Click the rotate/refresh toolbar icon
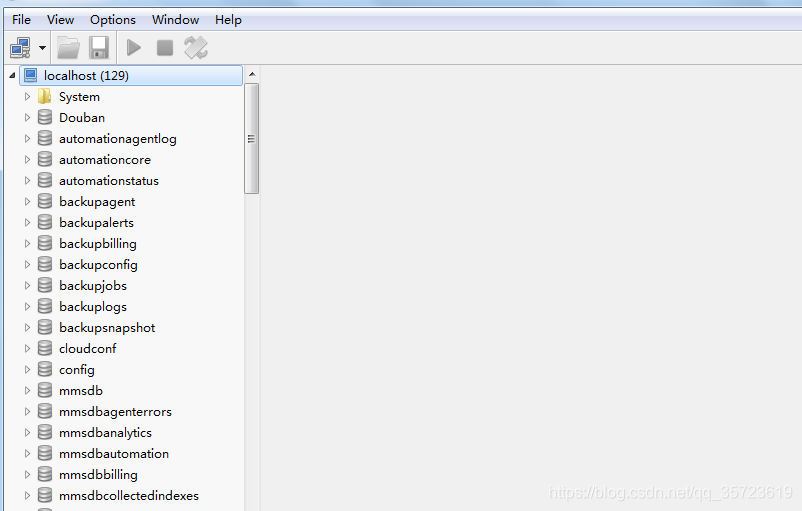 pos(196,48)
